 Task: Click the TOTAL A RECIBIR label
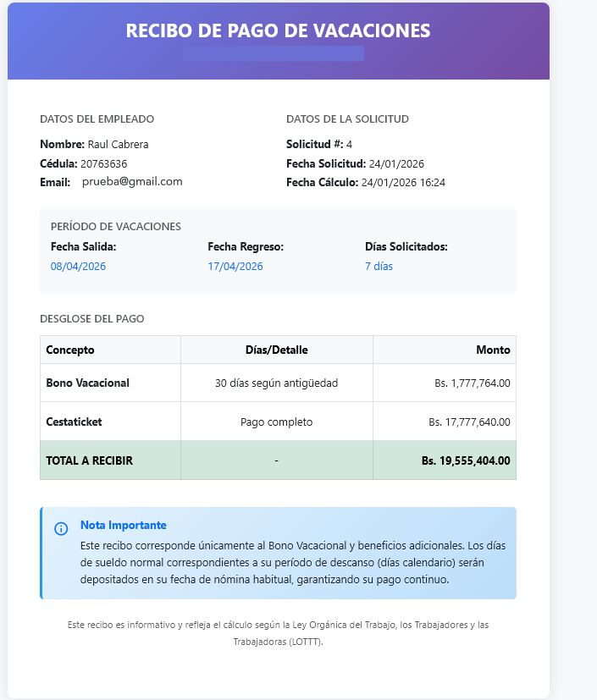(x=89, y=460)
